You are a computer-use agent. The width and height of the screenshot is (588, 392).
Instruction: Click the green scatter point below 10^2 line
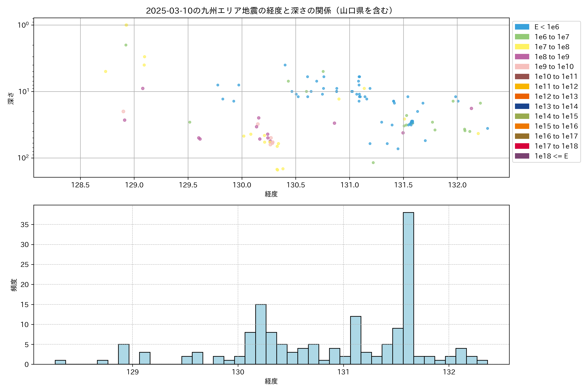[x=373, y=163]
